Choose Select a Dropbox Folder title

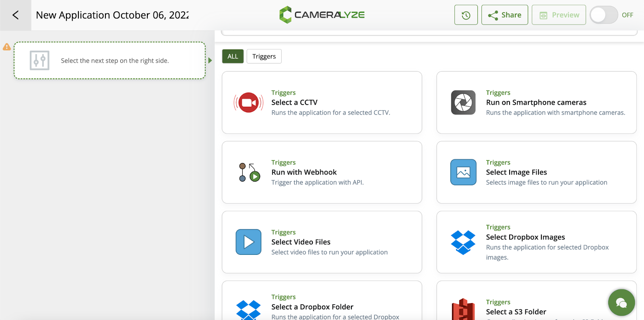[x=312, y=307]
